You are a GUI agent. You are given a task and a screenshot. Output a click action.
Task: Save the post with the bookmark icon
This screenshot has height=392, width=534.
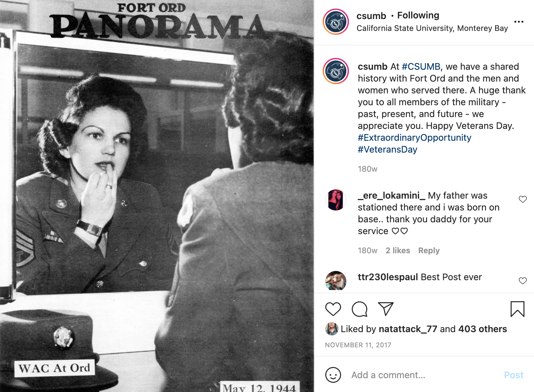tap(517, 309)
